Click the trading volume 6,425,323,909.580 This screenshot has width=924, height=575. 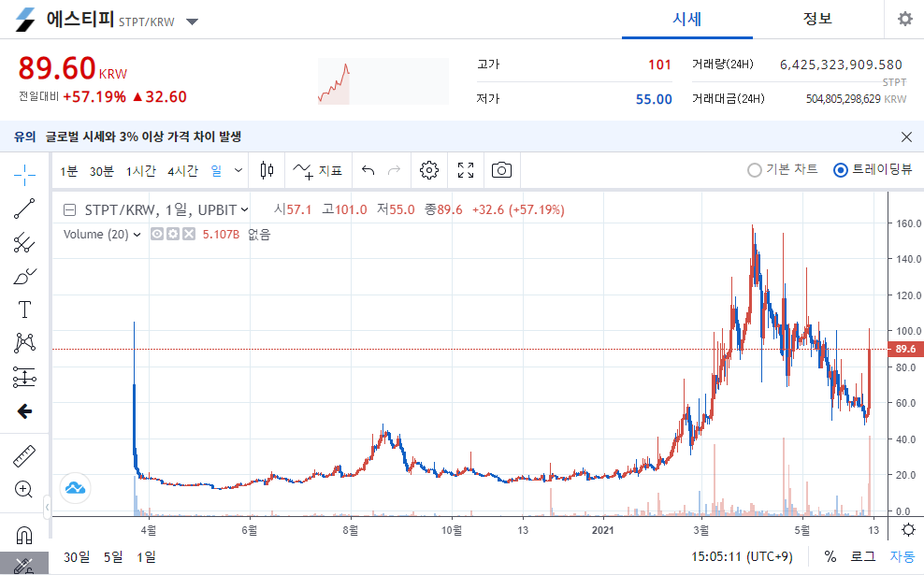pyautogui.click(x=841, y=65)
